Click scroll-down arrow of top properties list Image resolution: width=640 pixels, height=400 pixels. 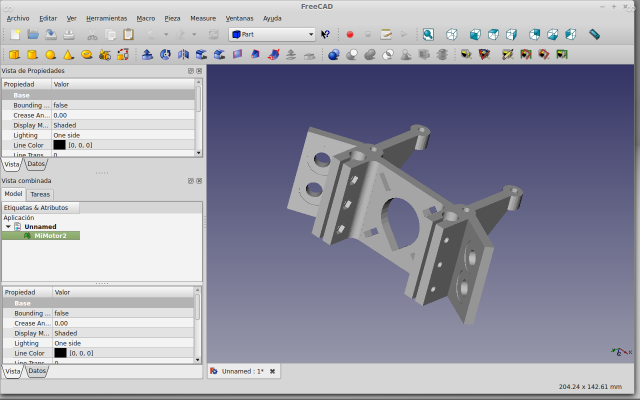pos(199,153)
